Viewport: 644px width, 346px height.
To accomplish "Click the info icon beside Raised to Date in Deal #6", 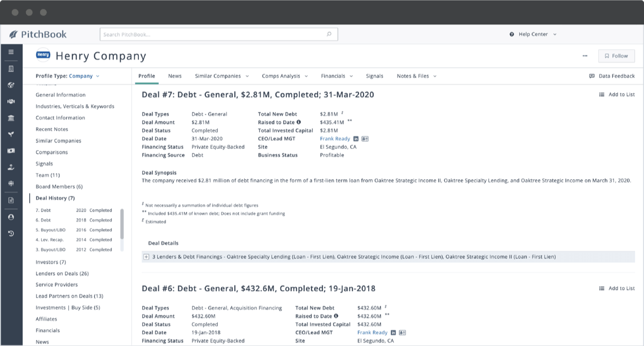I will pos(336,316).
